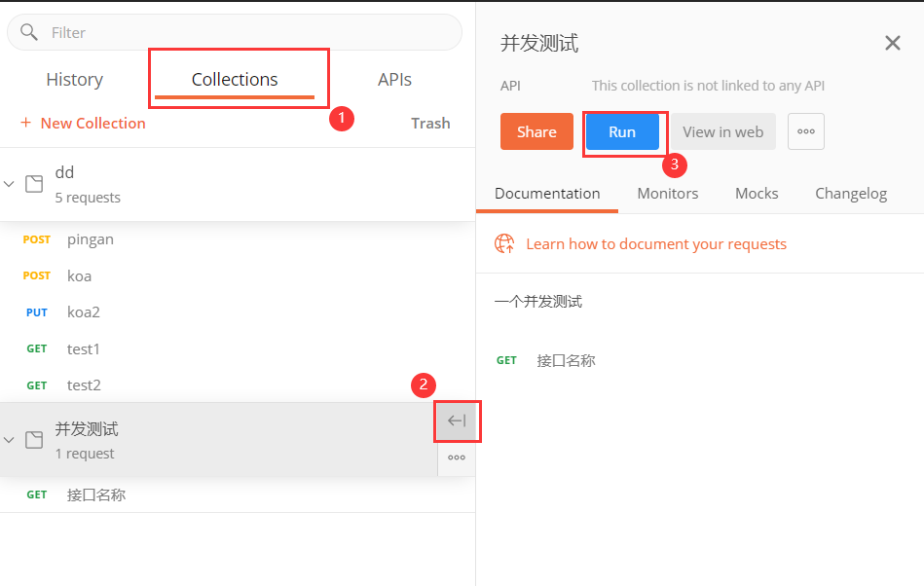Select the Collections tab

235,80
